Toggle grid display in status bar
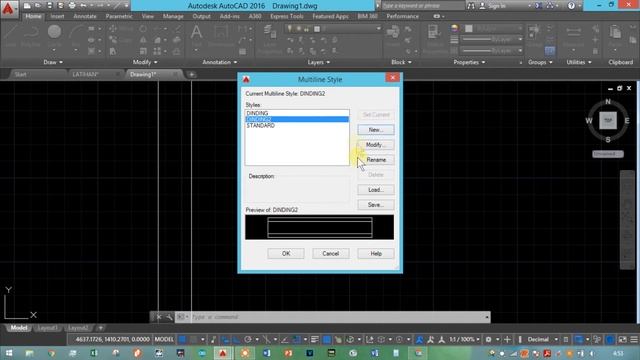Screen dimensions: 640x360 pyautogui.click(x=182, y=339)
